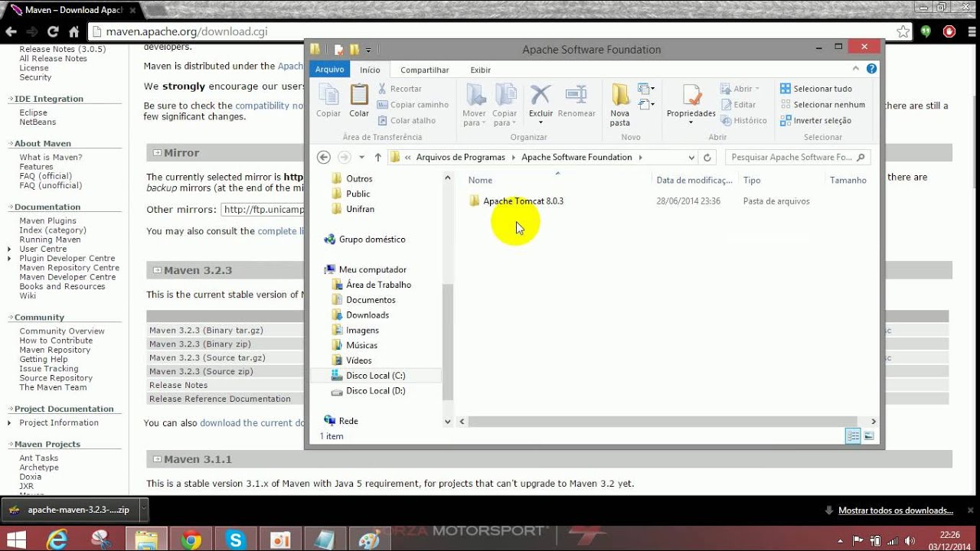This screenshot has width=980, height=551.
Task: Open the Exibir ribbon tab
Action: tap(481, 70)
